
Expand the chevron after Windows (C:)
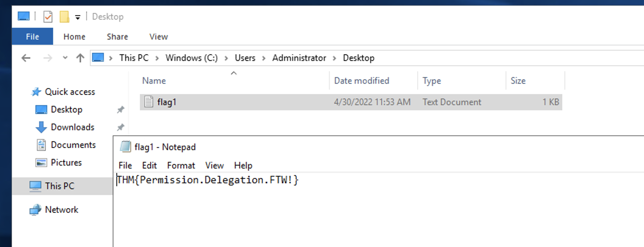[x=226, y=58]
